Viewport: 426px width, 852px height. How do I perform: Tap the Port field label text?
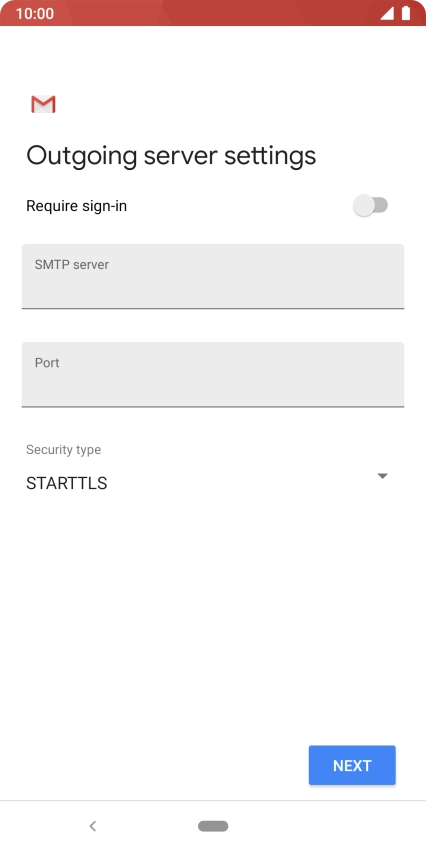47,362
